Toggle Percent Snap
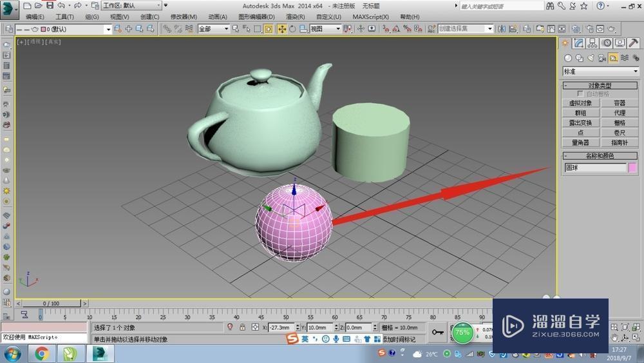 click(407, 29)
